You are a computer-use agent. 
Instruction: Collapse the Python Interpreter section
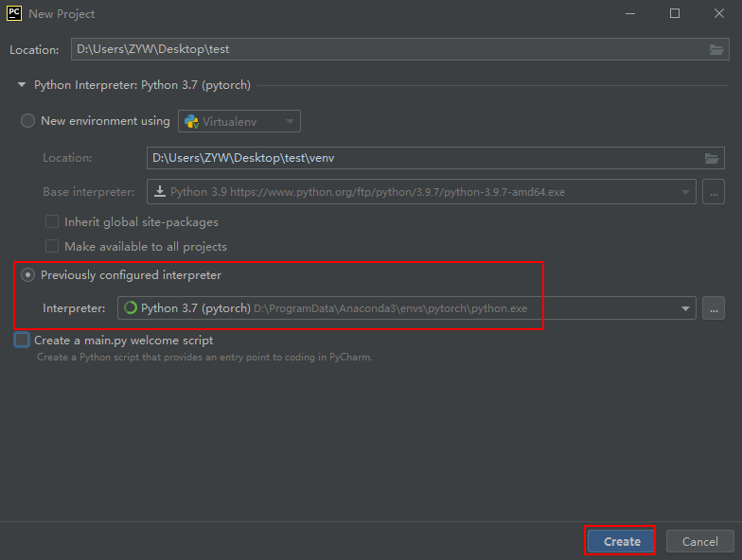[x=21, y=85]
